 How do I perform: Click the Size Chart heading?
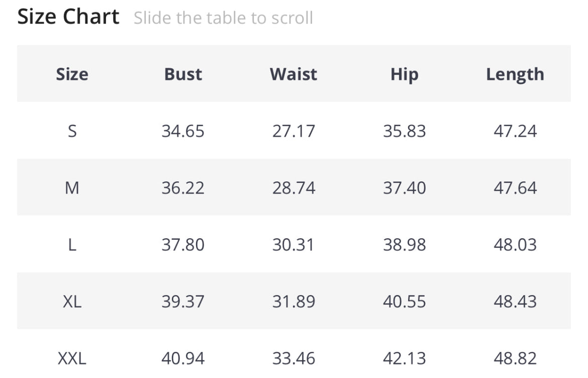[68, 17]
